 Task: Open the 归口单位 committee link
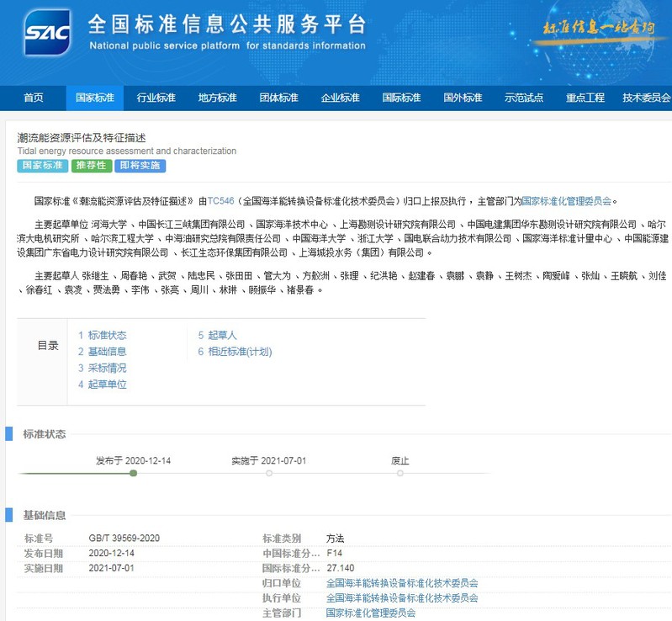tap(402, 582)
